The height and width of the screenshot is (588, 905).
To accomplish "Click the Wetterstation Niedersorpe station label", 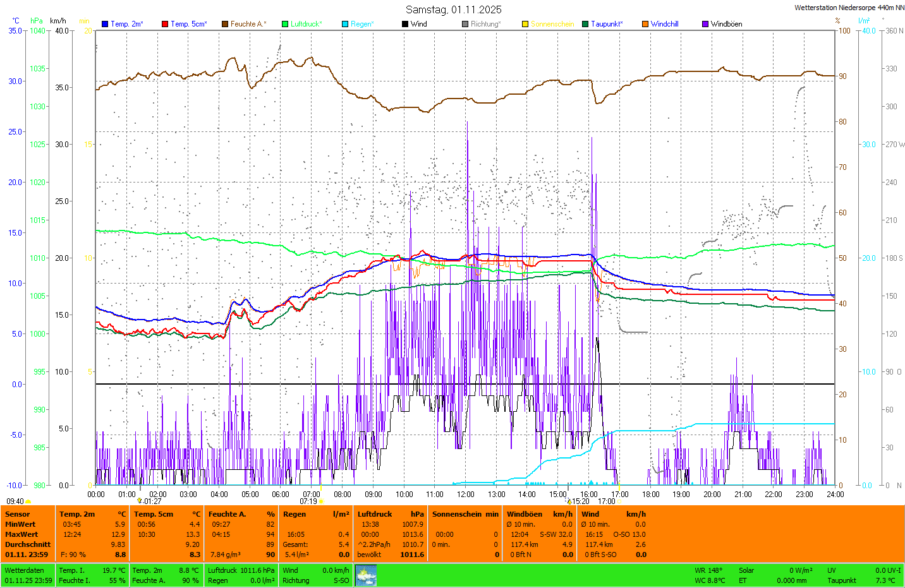I will pyautogui.click(x=849, y=8).
